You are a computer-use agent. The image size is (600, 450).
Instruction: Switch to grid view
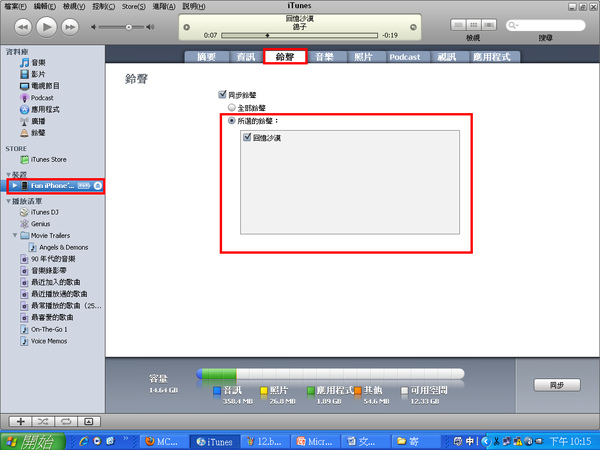coord(473,25)
